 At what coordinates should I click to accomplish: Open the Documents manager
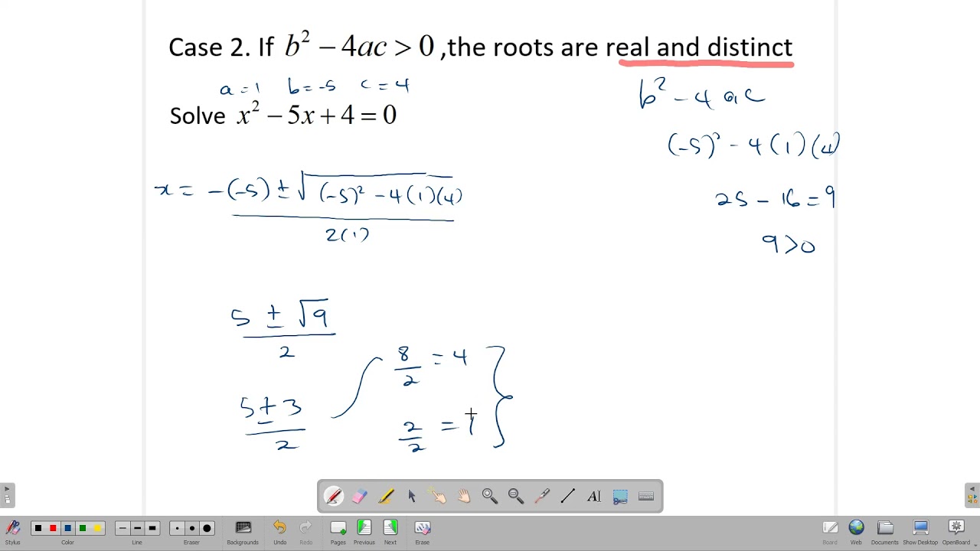[x=885, y=531]
